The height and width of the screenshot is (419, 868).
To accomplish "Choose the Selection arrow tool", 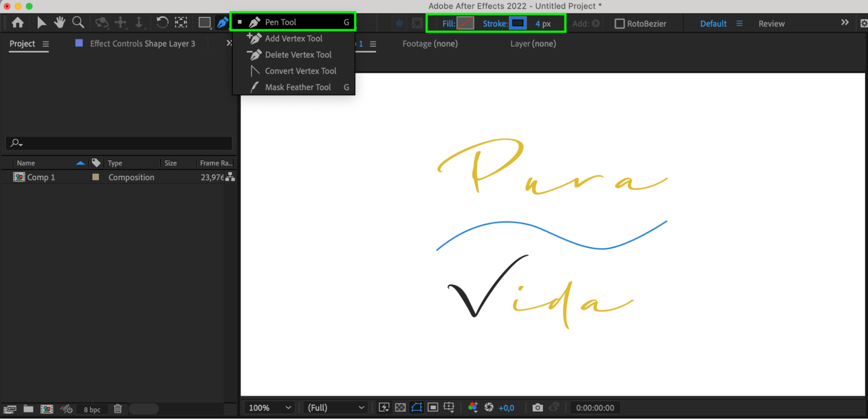I will (x=41, y=23).
